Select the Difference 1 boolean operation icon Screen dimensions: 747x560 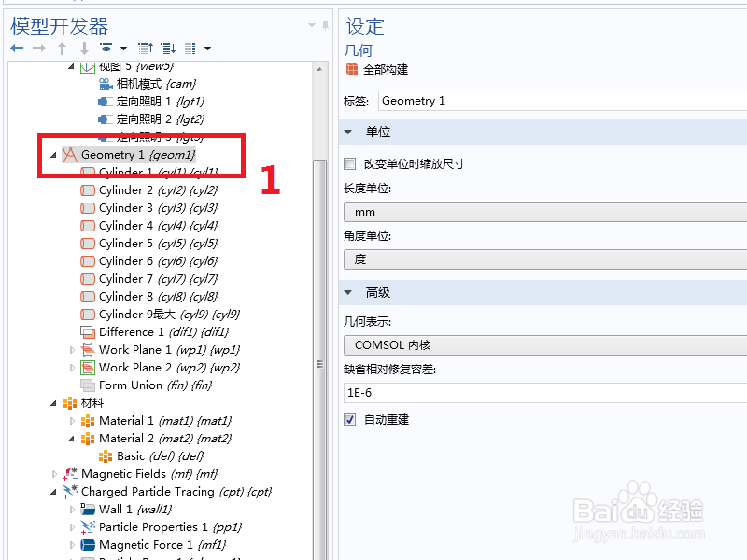tap(86, 331)
